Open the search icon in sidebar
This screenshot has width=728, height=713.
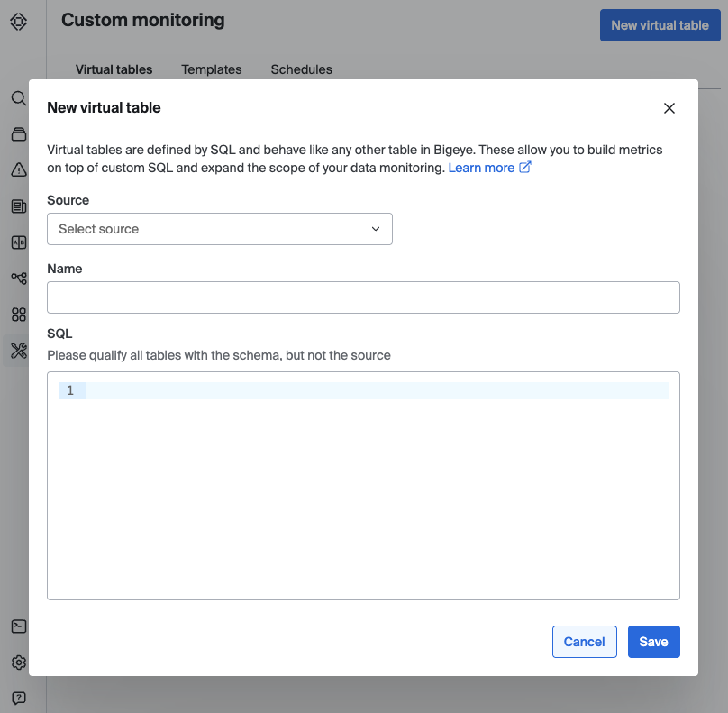tap(19, 98)
